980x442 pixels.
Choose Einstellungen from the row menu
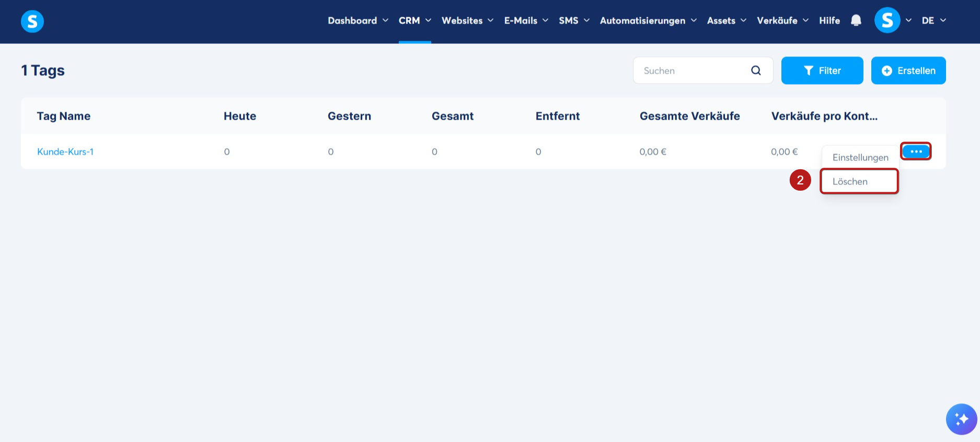pyautogui.click(x=860, y=157)
